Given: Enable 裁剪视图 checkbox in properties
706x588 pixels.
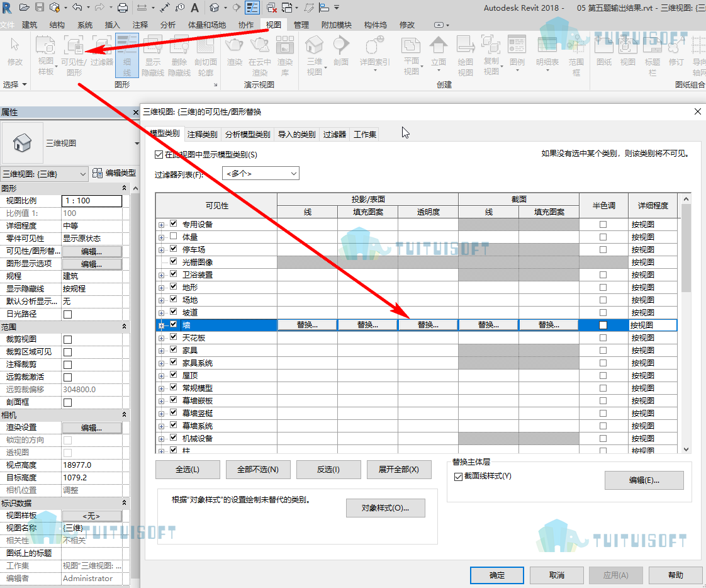Looking at the screenshot, I should pyautogui.click(x=67, y=339).
